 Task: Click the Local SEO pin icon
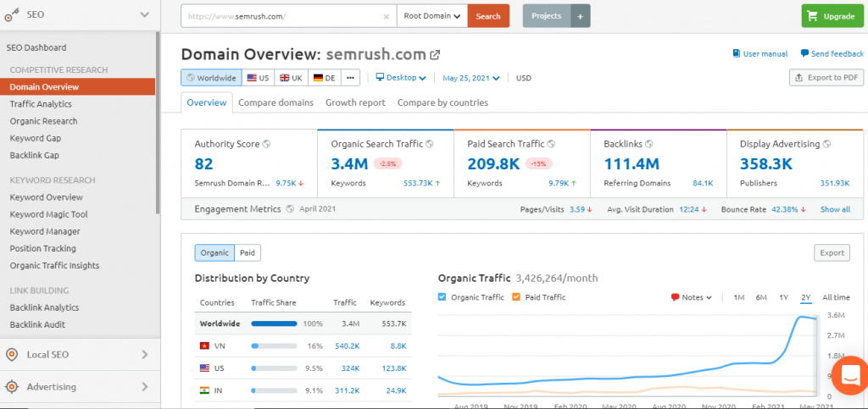(11, 355)
